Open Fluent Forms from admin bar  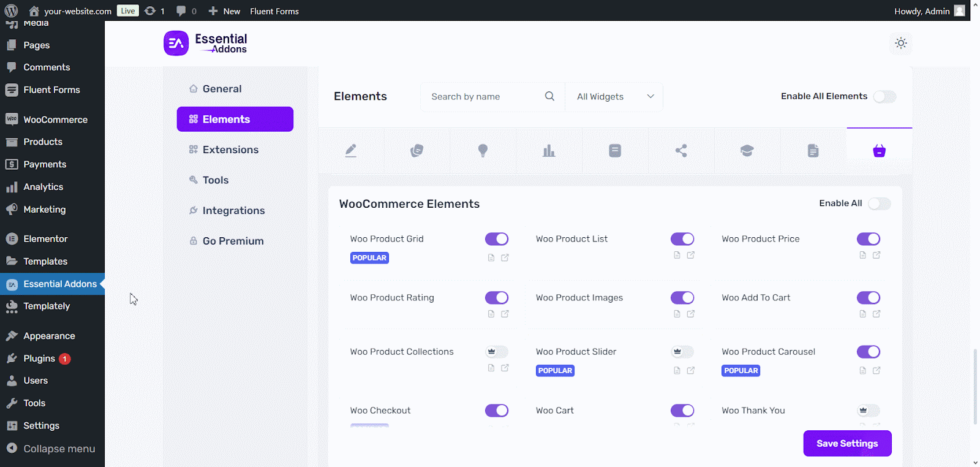coord(274,11)
